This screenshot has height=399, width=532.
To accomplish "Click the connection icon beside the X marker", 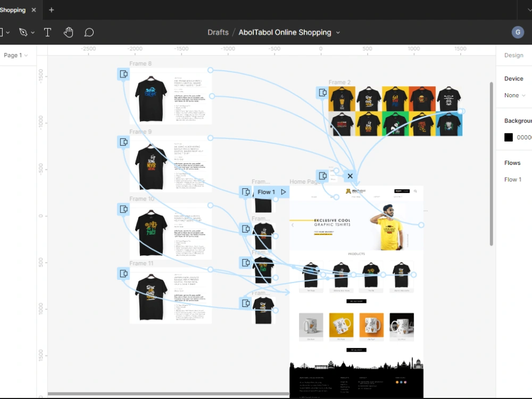I will (322, 176).
